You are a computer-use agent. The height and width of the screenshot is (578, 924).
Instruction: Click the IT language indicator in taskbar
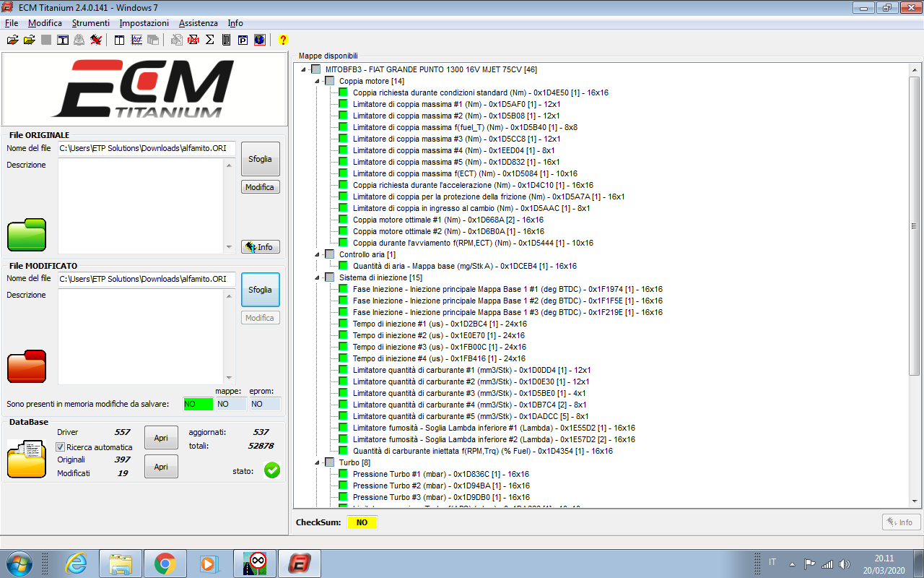(772, 562)
